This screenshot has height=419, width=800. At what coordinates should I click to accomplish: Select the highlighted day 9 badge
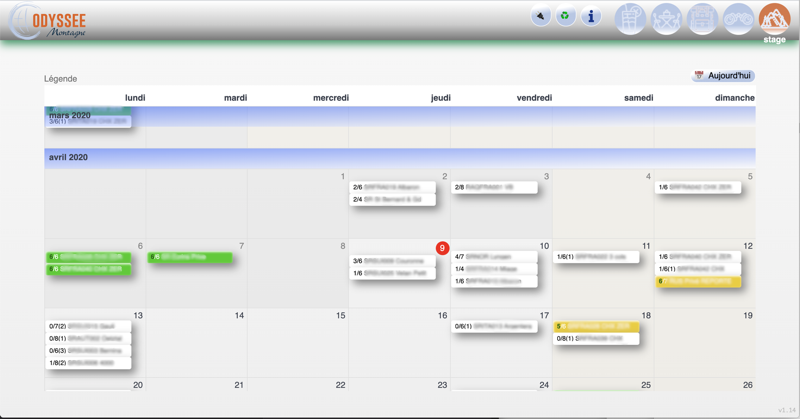442,248
